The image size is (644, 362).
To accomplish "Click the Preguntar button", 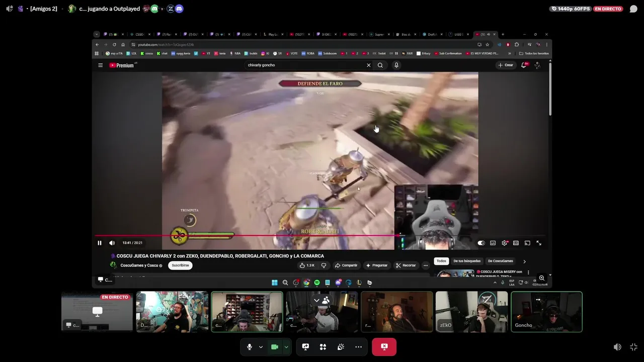I will pos(376,265).
